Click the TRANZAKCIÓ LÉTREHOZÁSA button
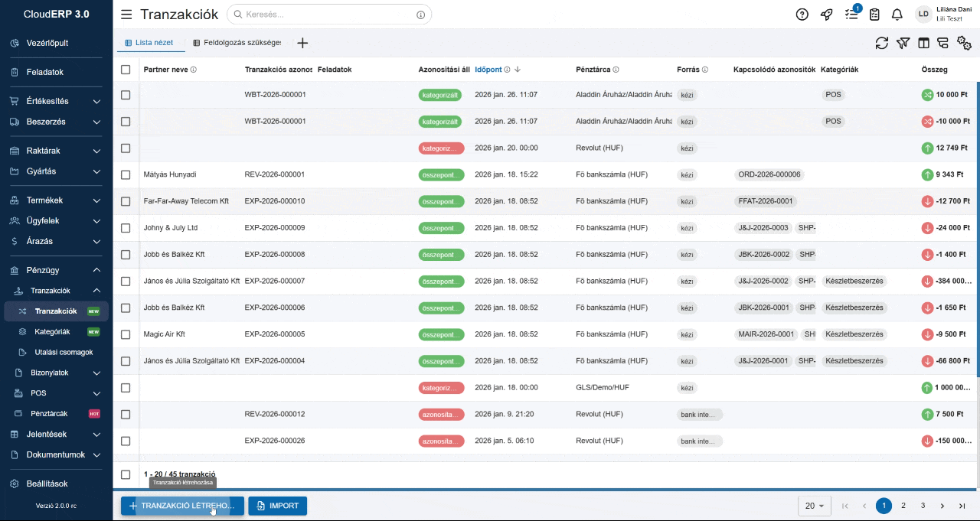980x521 pixels. pos(181,506)
